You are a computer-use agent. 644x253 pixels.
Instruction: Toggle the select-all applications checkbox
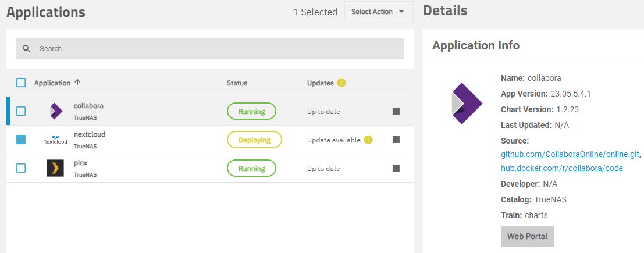coord(21,83)
